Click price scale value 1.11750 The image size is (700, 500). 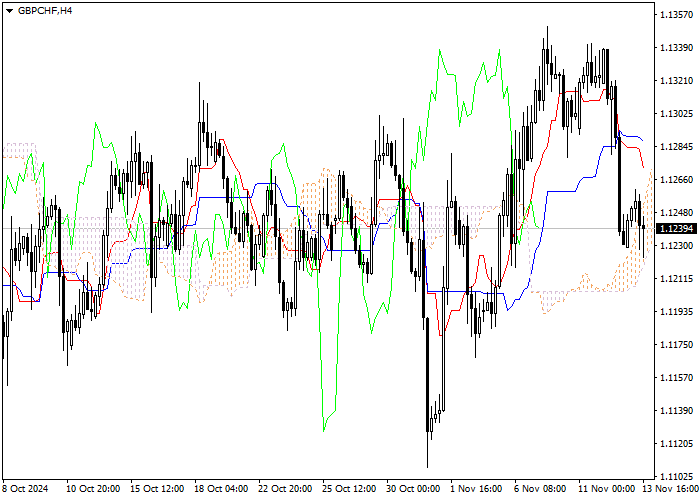[676, 345]
